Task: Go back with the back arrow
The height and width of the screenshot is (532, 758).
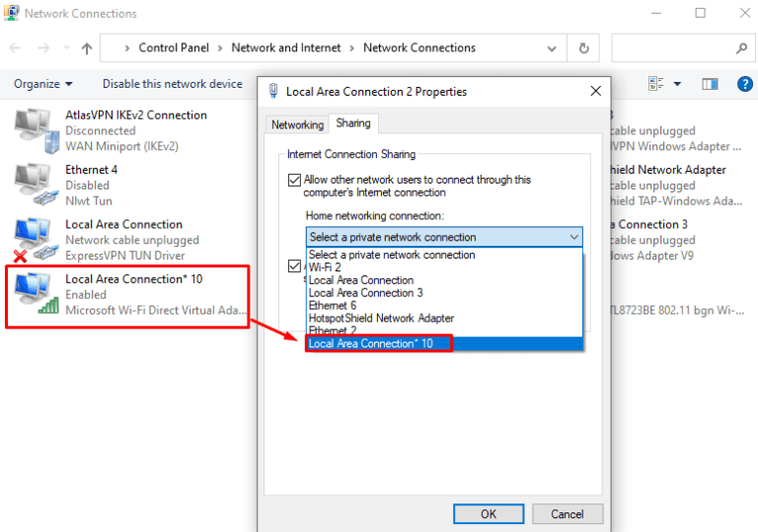Action: [17, 48]
